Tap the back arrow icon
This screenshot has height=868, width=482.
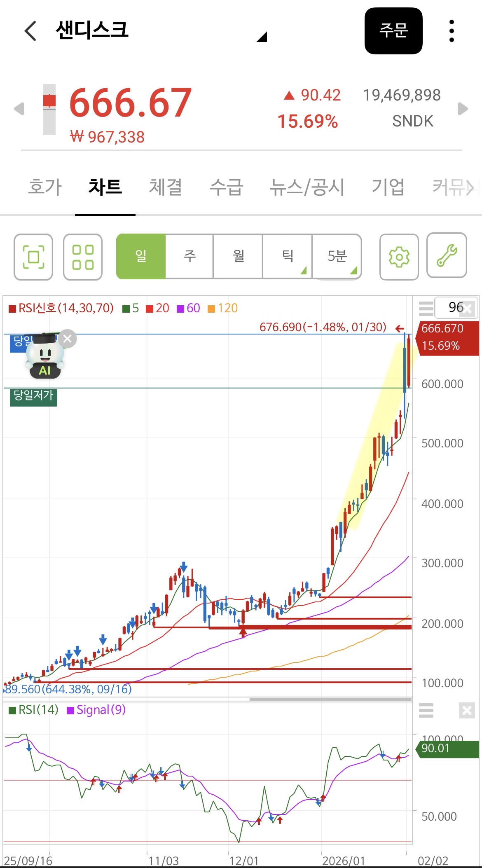30,31
